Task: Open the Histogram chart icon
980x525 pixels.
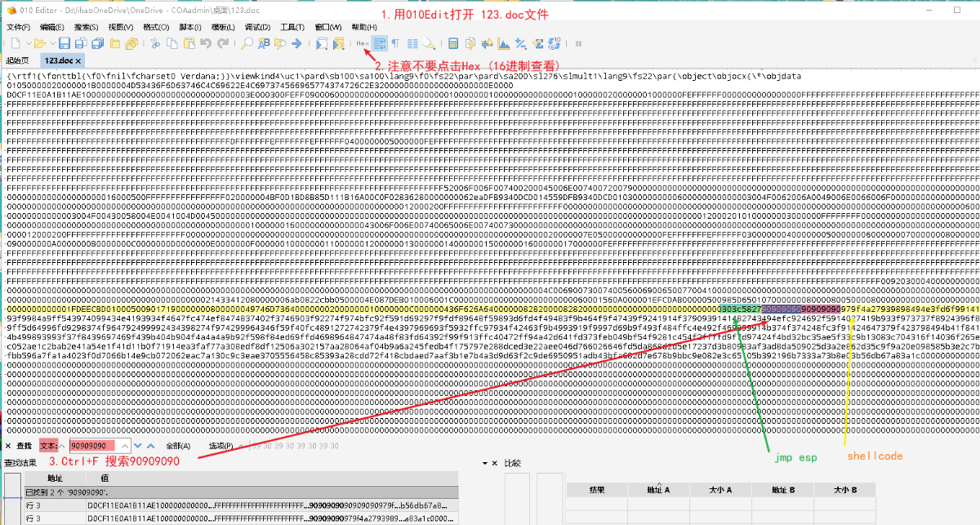Action: pos(503,42)
